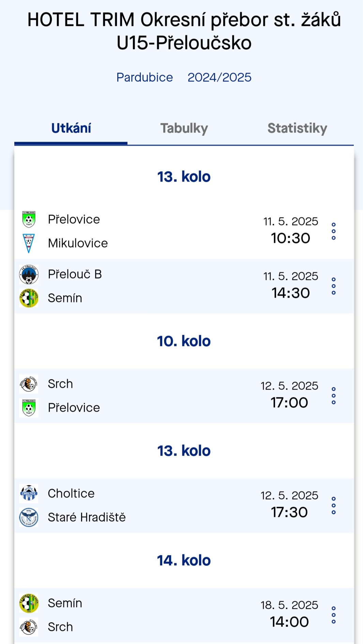Tap the Mikulovice club crest
The image size is (363, 644).
pos(29,243)
